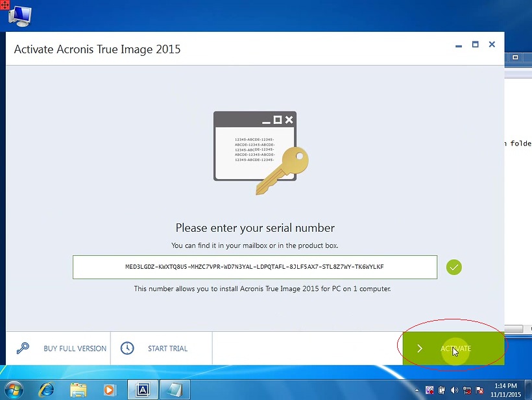Viewport: 532px width, 400px height.
Task: Click the green Activate button
Action: (453, 349)
